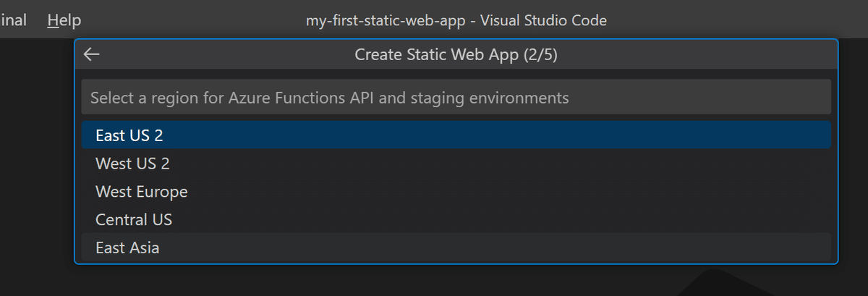Go back to the previous step
Image resolution: width=868 pixels, height=296 pixels.
(x=92, y=55)
